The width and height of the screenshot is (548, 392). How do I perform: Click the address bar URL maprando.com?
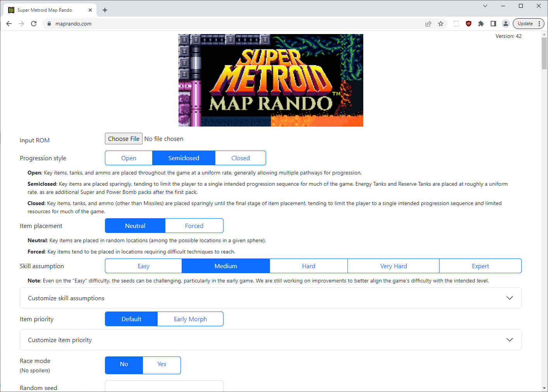[73, 24]
